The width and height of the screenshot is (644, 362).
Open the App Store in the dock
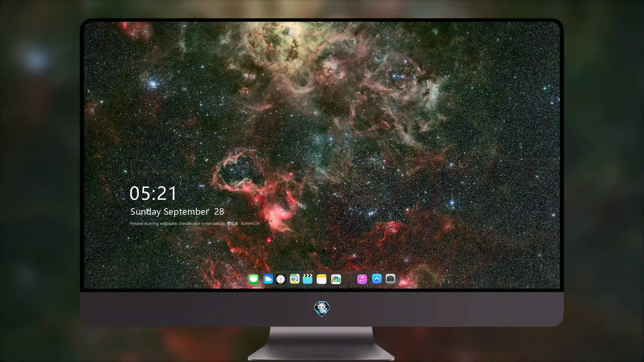click(377, 279)
